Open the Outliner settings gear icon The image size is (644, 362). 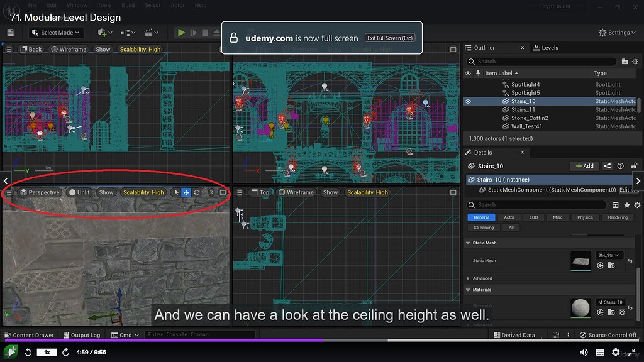click(635, 62)
